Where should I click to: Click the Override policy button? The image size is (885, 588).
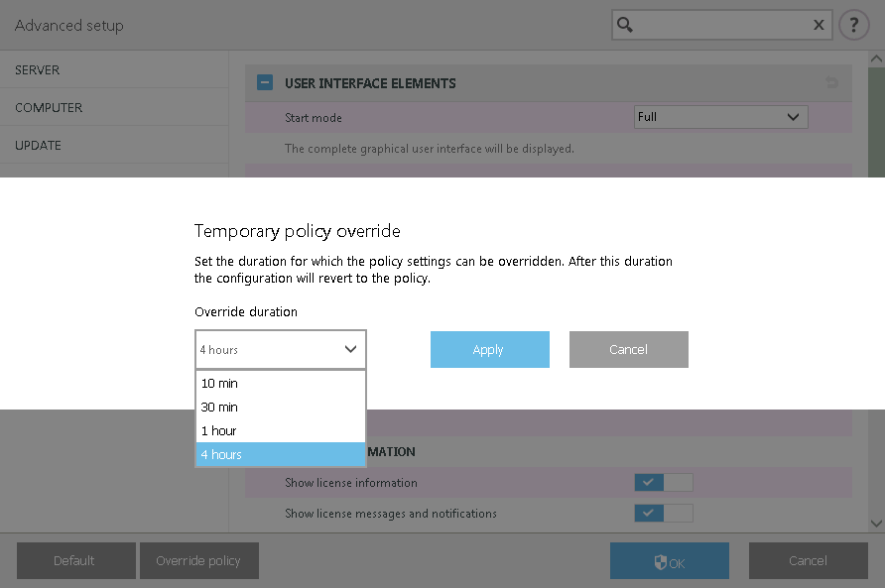[198, 561]
